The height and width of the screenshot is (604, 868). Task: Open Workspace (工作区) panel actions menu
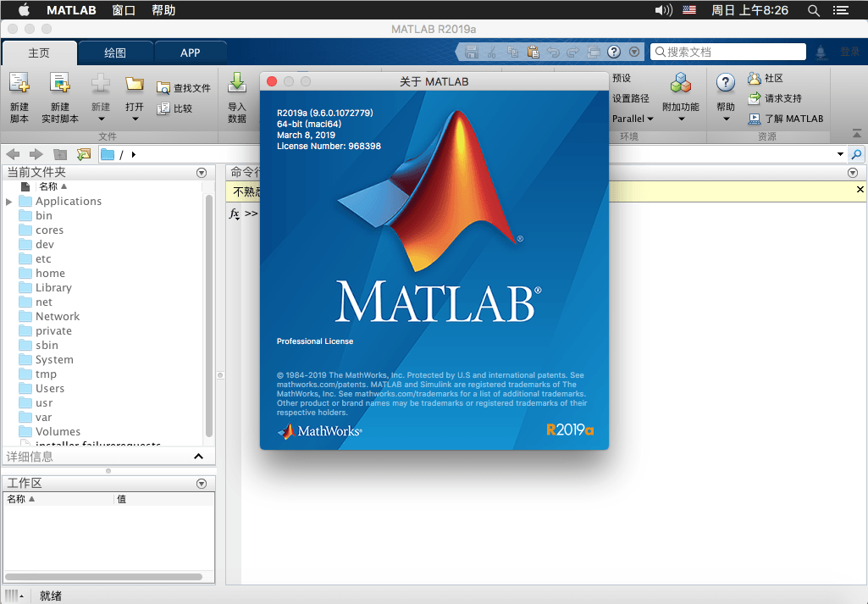click(202, 484)
